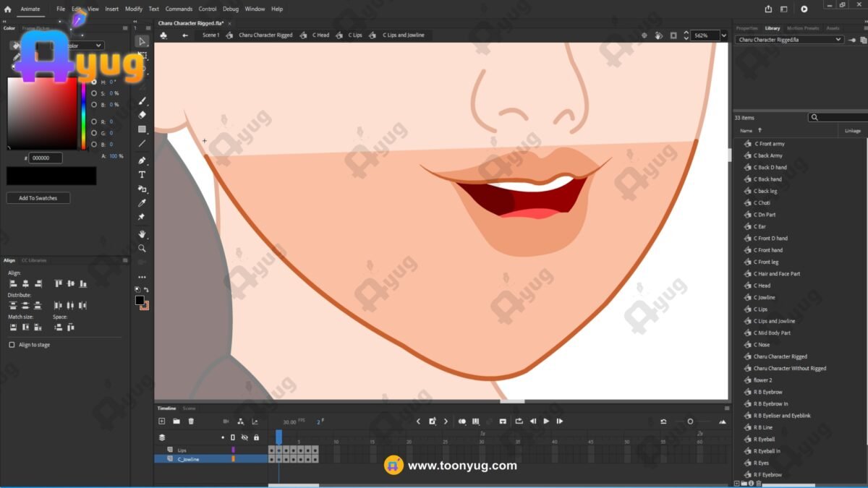Click the delete layer trash icon

[x=191, y=421]
